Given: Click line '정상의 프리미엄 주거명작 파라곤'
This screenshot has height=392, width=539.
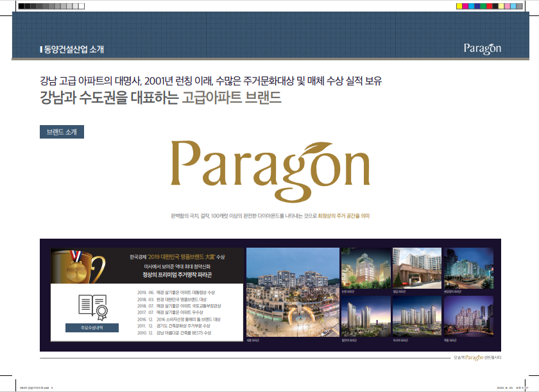Looking at the screenshot, I should pyautogui.click(x=177, y=275).
